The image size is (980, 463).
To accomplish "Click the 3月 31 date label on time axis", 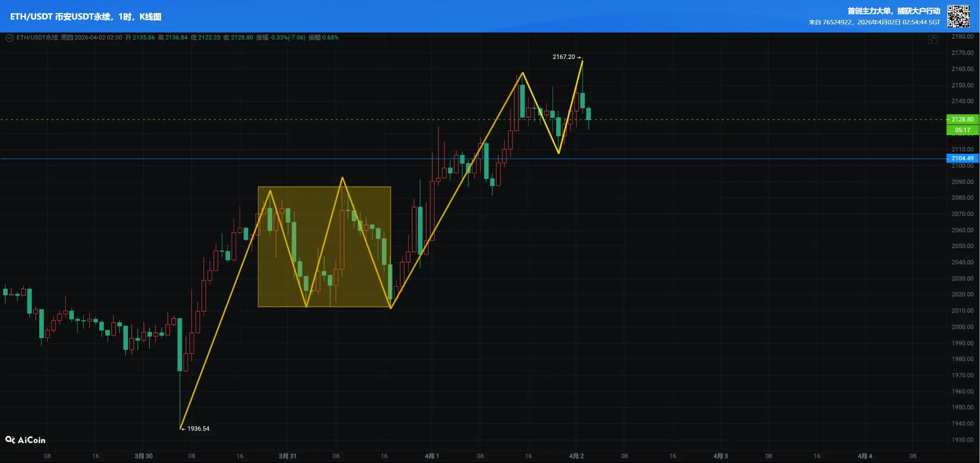I will (x=288, y=456).
